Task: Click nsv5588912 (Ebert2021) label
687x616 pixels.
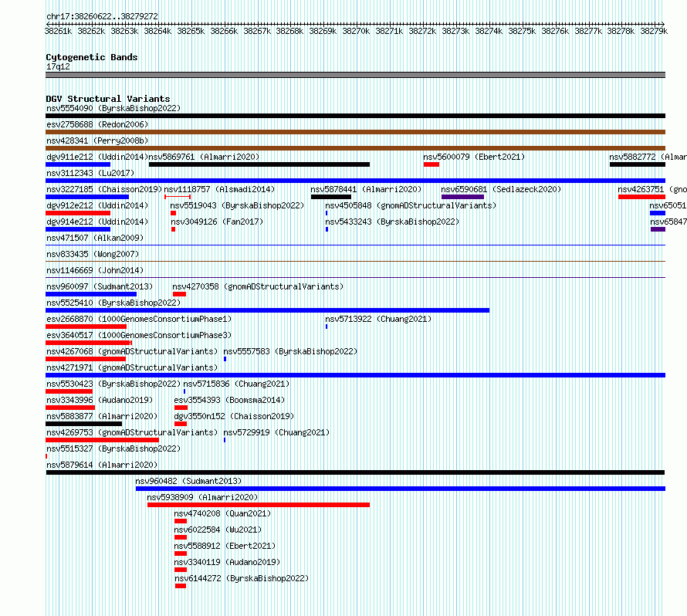Action: click(225, 546)
